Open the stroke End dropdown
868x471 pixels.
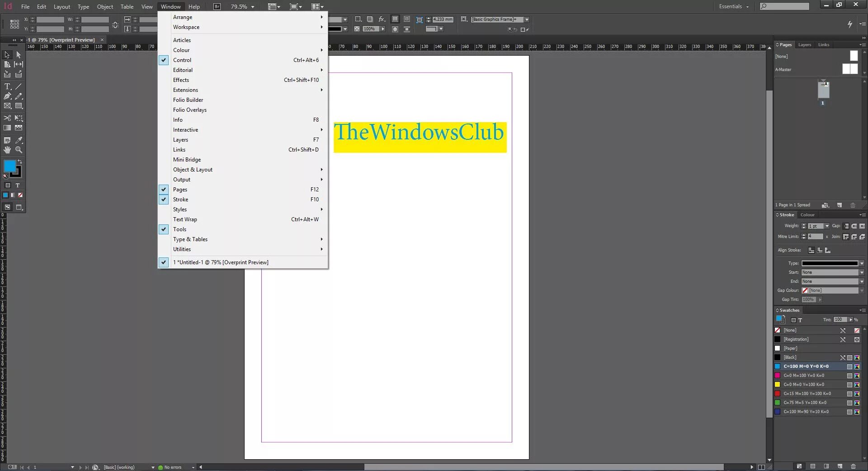(862, 281)
